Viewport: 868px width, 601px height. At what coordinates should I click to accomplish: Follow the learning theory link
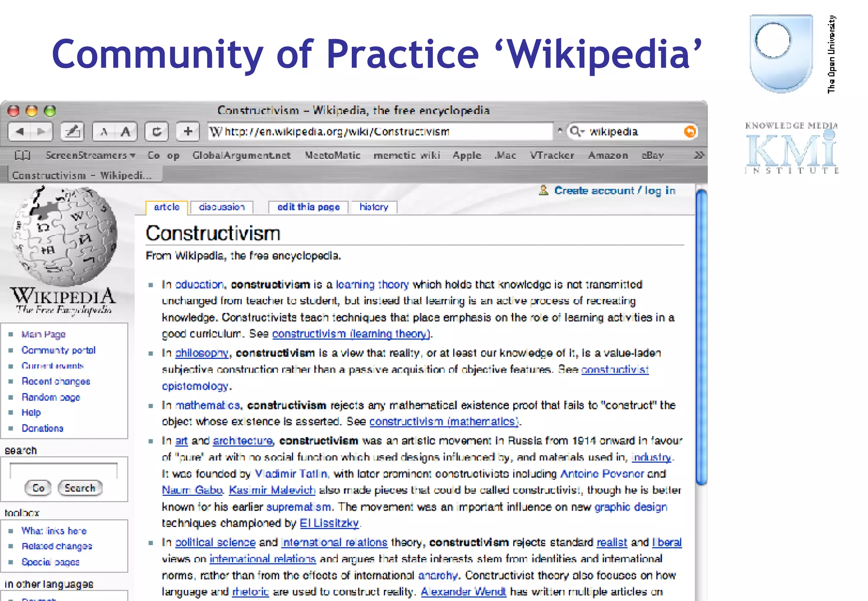[x=372, y=284]
